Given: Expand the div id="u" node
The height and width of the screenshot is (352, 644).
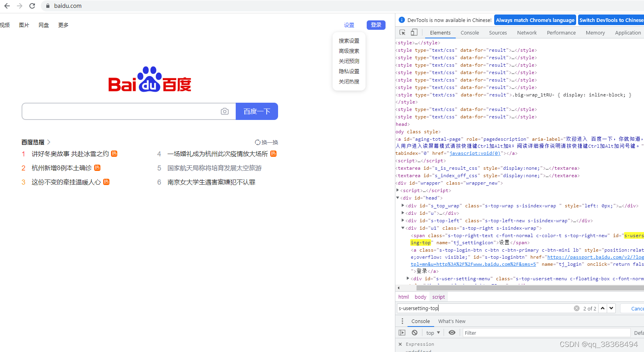Looking at the screenshot, I should pos(403,213).
